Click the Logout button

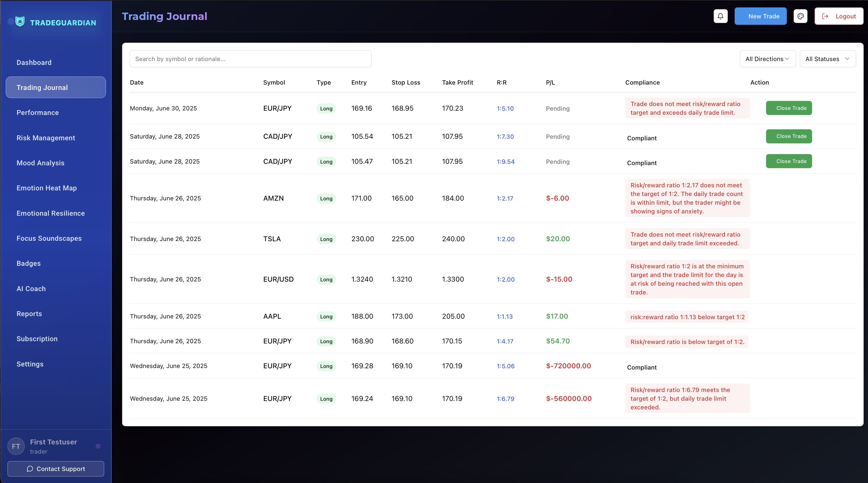pos(839,16)
